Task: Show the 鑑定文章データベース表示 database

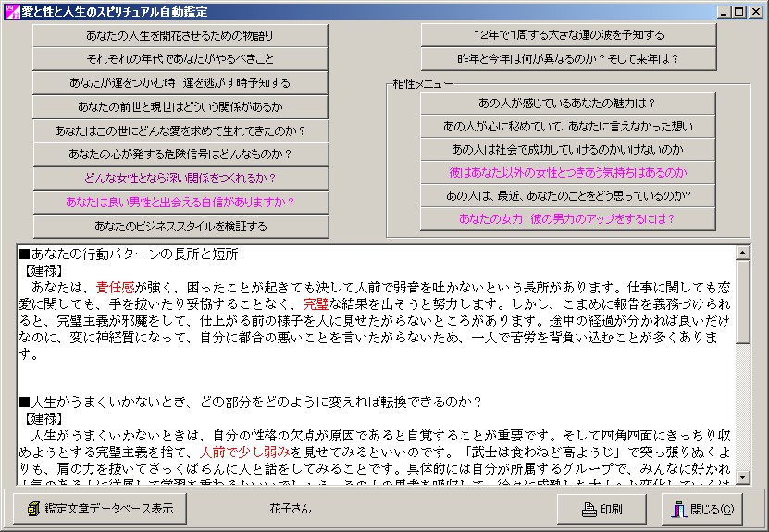Action: [100, 509]
